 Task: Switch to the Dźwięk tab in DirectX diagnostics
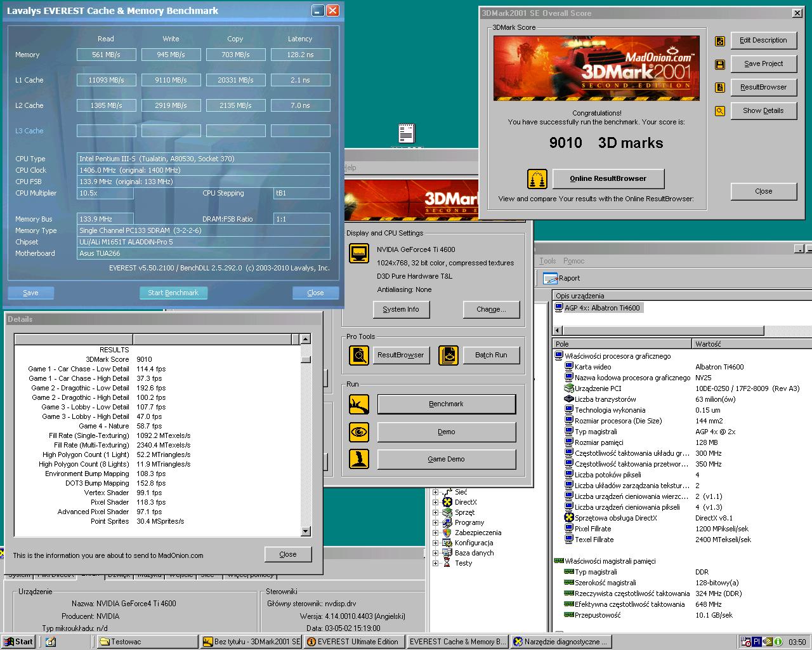pos(119,575)
